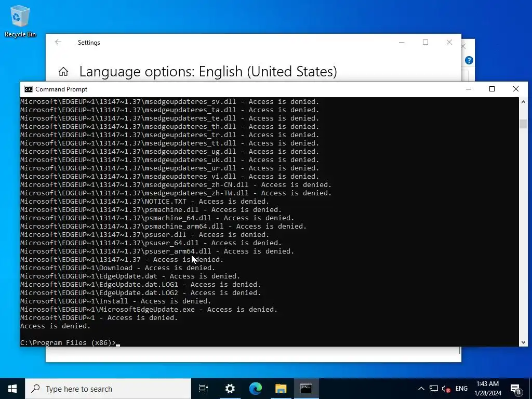The height and width of the screenshot is (399, 532).
Task: Open Task View from taskbar
Action: (x=204, y=389)
